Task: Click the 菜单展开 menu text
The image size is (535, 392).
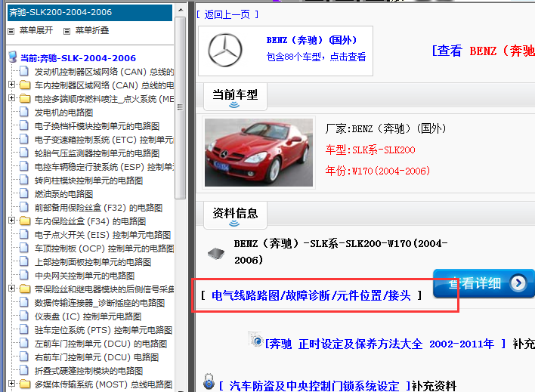Action: click(36, 30)
